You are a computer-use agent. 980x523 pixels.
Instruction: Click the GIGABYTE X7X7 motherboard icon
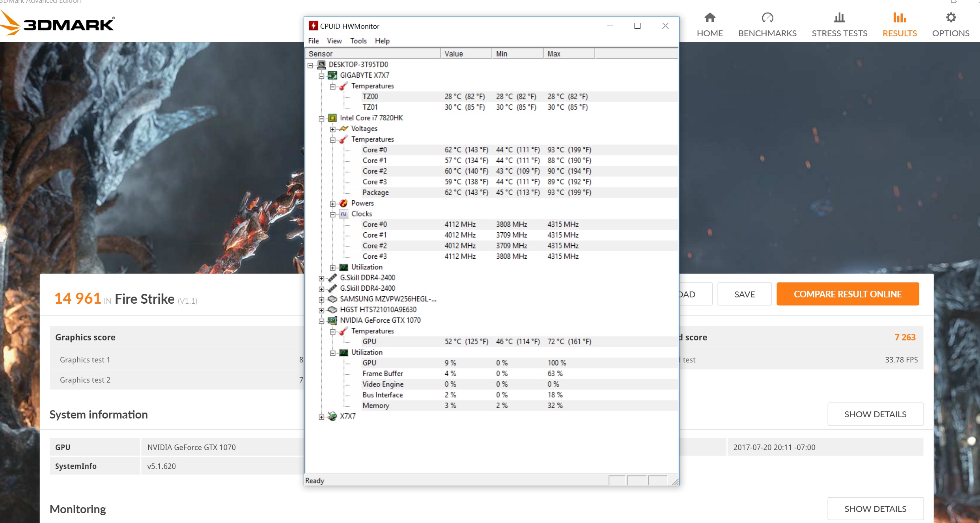[332, 75]
